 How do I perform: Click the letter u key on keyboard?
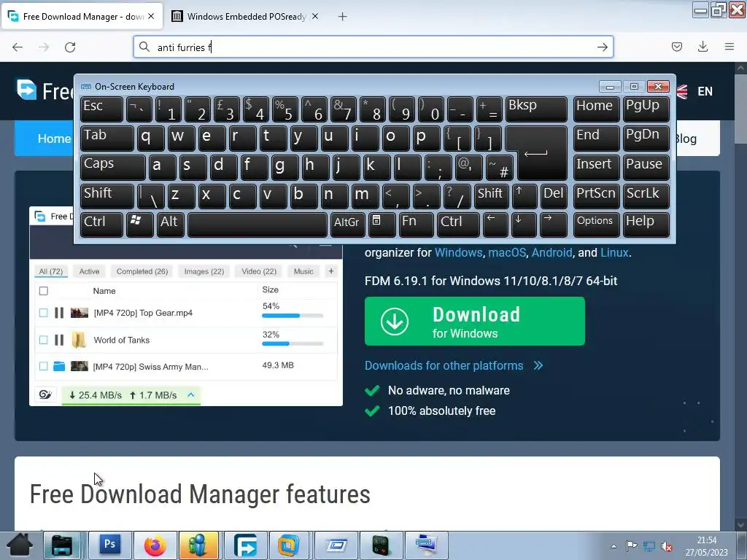[333, 138]
